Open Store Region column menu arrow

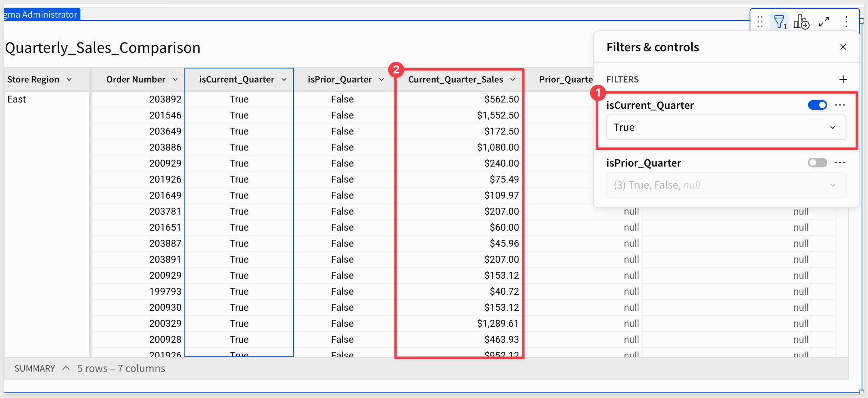point(70,80)
